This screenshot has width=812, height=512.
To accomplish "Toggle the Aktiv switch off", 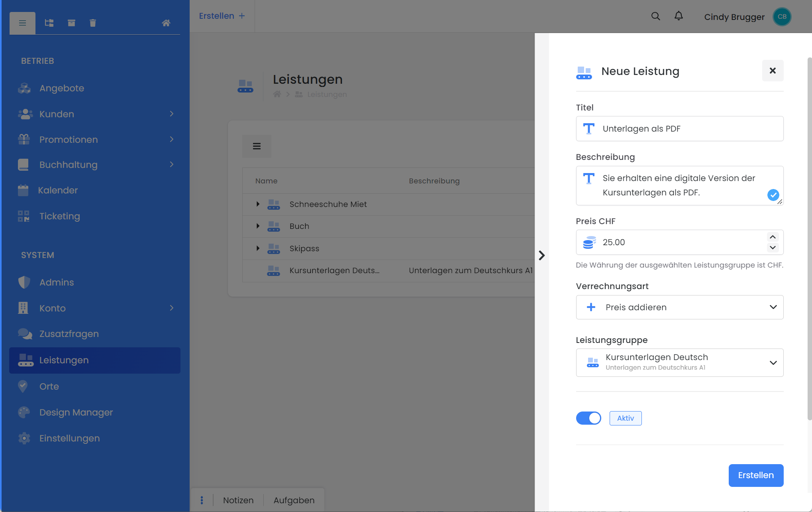I will 588,418.
